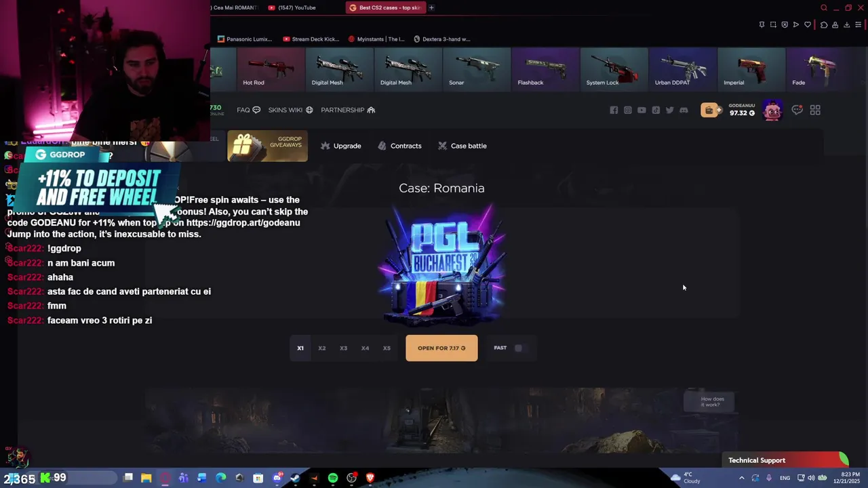Click the browser pin icon
Image resolution: width=868 pixels, height=488 pixels.
(x=762, y=24)
